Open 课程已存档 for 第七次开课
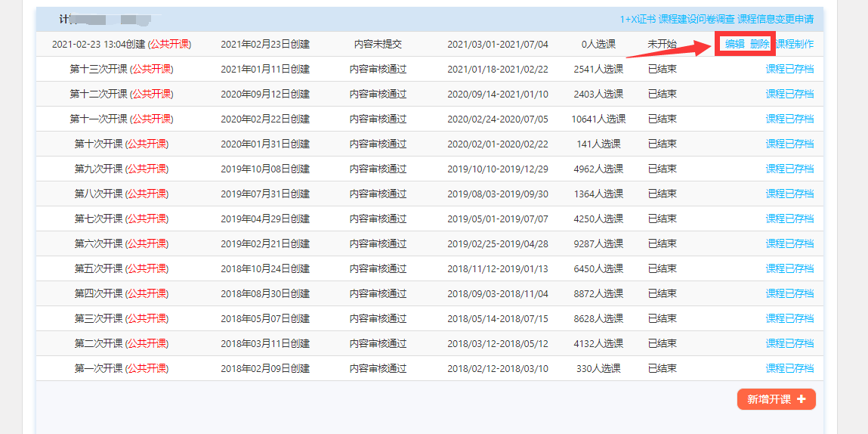This screenshot has width=868, height=434. click(790, 219)
